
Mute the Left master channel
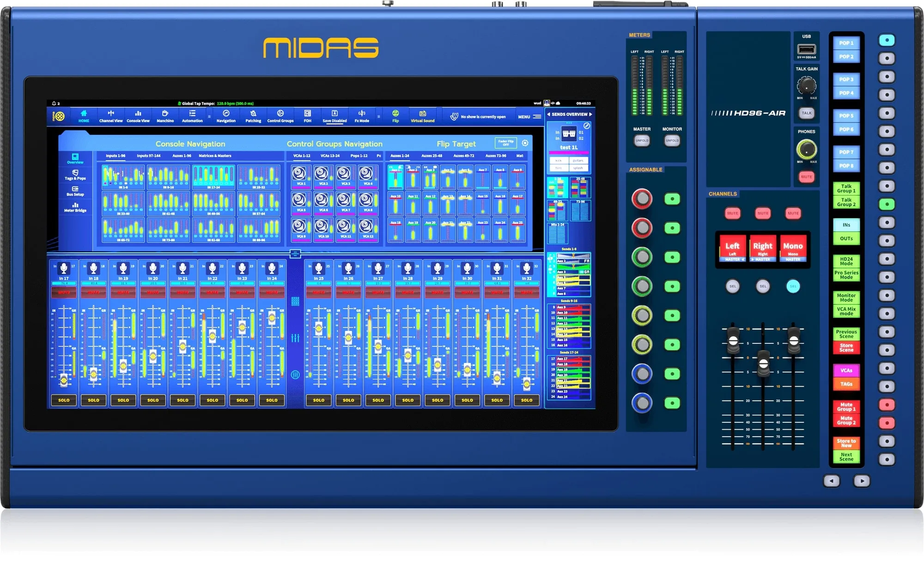tap(732, 213)
